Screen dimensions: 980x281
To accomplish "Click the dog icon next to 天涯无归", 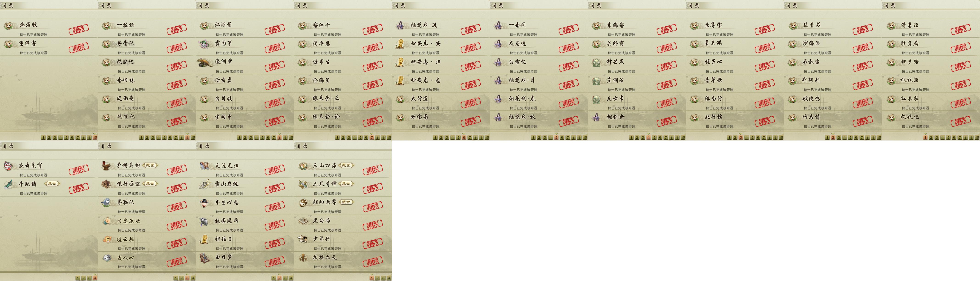I will (x=205, y=166).
